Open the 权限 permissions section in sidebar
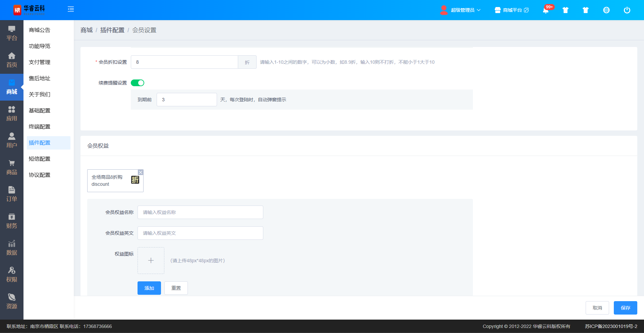 coord(12,275)
